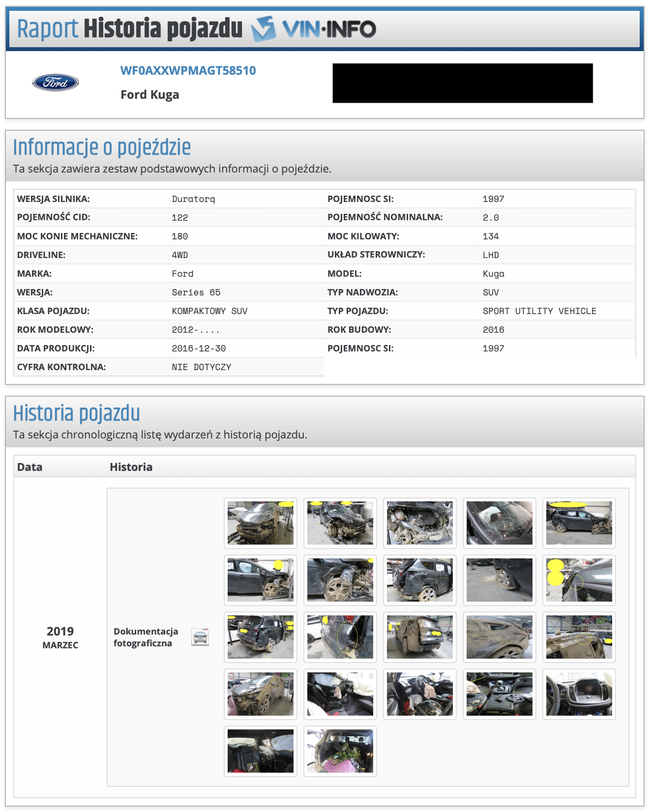Click the Historia column header
The image size is (651, 812).
click(131, 467)
